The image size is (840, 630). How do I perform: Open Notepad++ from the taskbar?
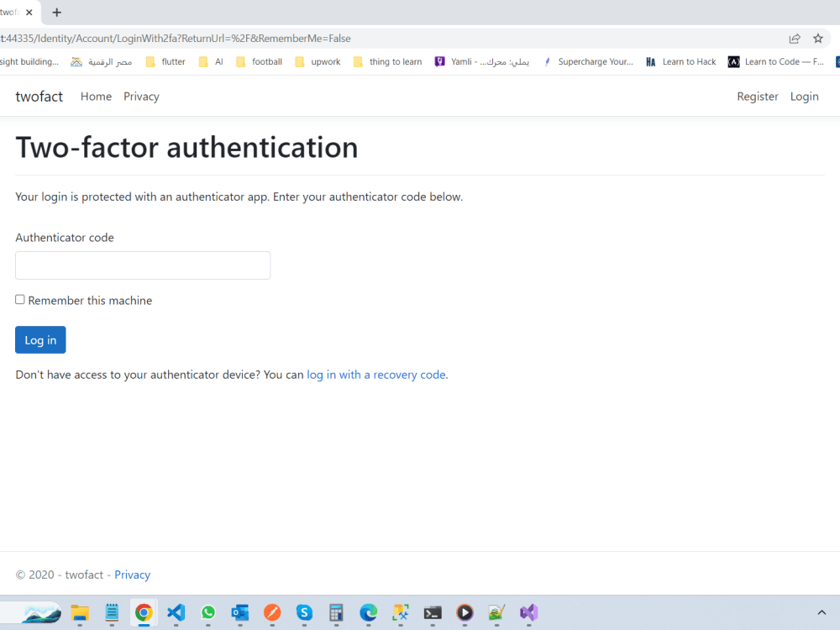(x=112, y=612)
